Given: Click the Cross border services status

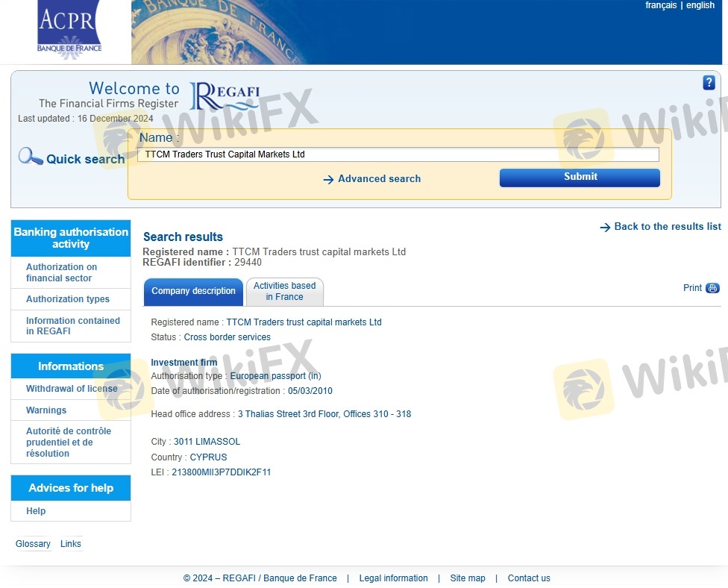Looking at the screenshot, I should coord(227,337).
